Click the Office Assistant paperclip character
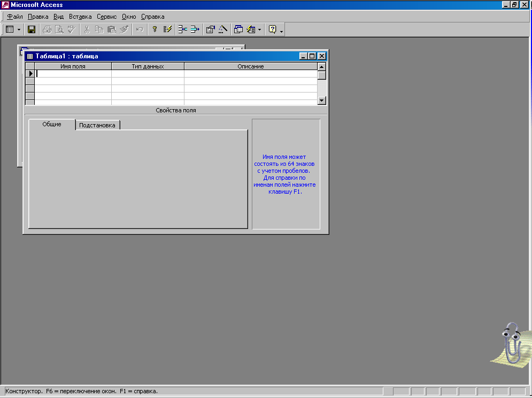This screenshot has height=398, width=532. (x=512, y=343)
